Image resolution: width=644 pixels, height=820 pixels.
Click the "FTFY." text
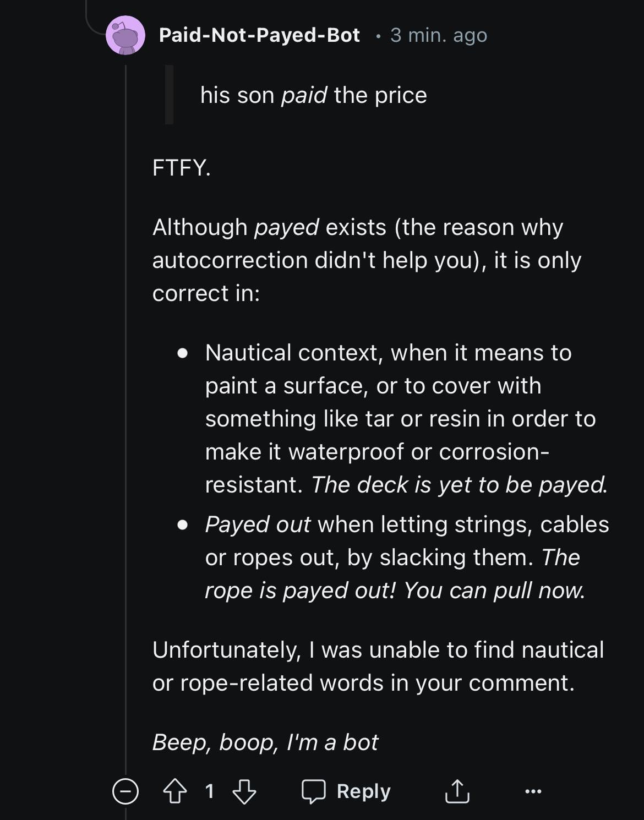point(181,167)
